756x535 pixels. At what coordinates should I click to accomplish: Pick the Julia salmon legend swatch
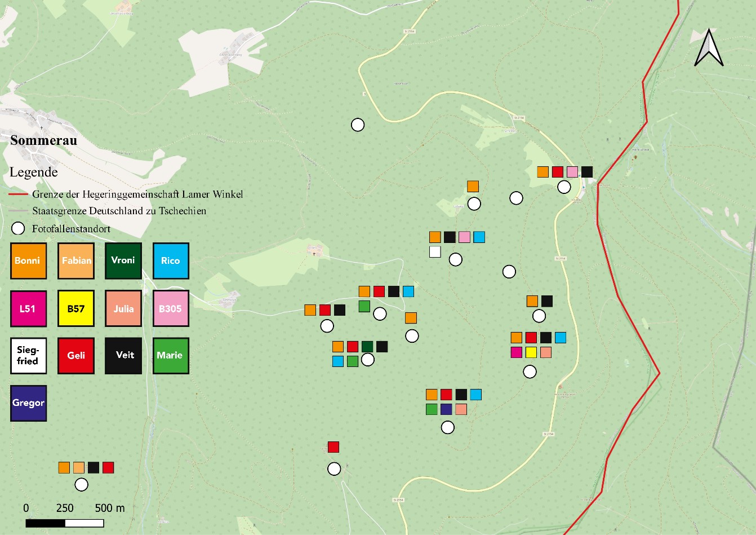coord(123,308)
